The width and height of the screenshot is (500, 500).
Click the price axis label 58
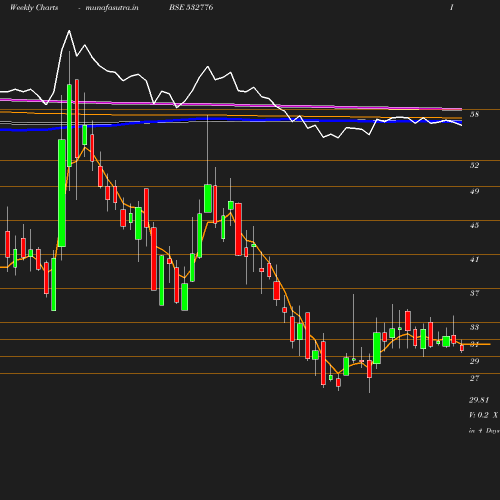pos(474,114)
